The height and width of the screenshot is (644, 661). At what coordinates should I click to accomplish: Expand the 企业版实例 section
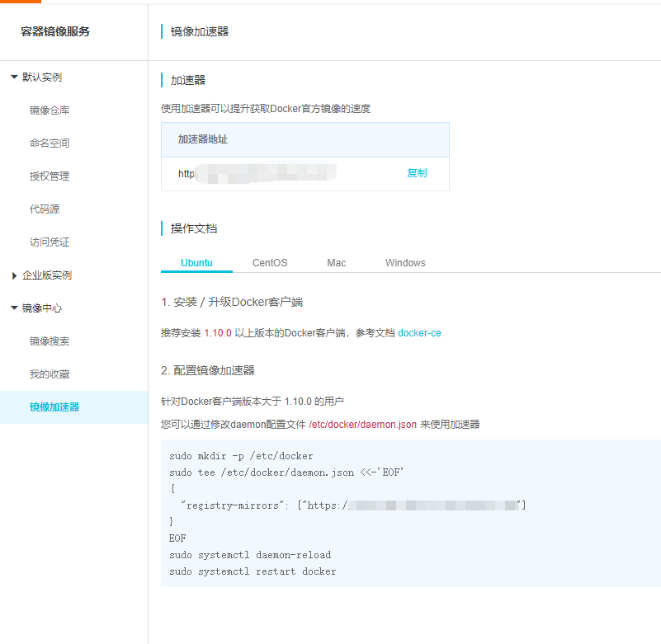point(43,275)
